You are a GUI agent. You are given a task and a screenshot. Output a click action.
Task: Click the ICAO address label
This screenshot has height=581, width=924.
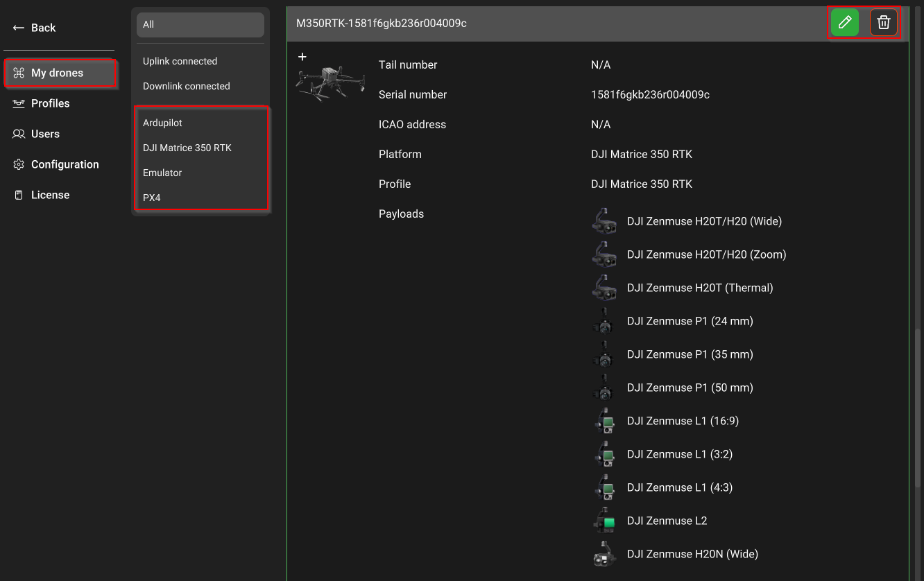(x=412, y=124)
